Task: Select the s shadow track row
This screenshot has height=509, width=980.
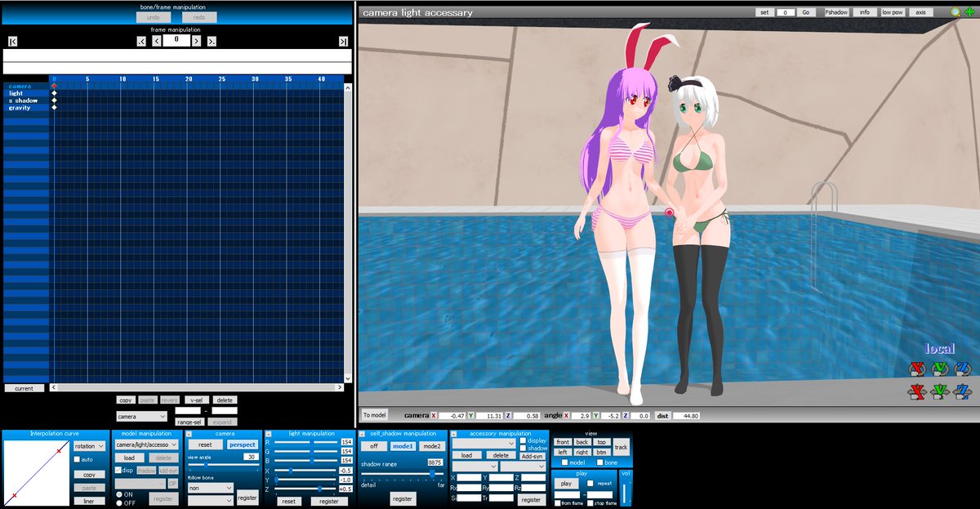Action: pos(26,100)
